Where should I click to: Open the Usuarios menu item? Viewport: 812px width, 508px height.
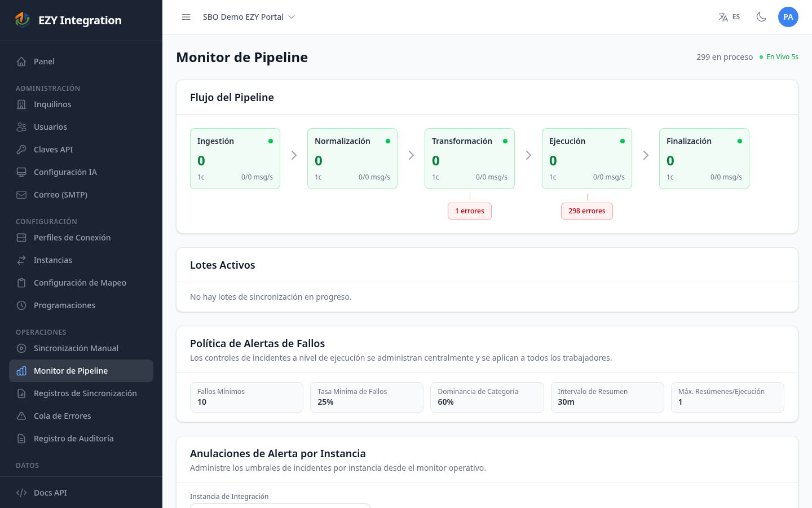point(81,127)
